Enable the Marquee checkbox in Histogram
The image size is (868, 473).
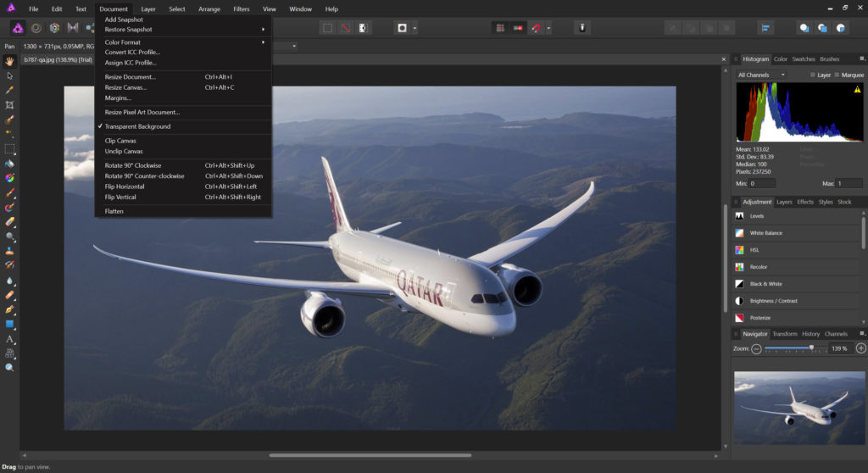[x=837, y=75]
